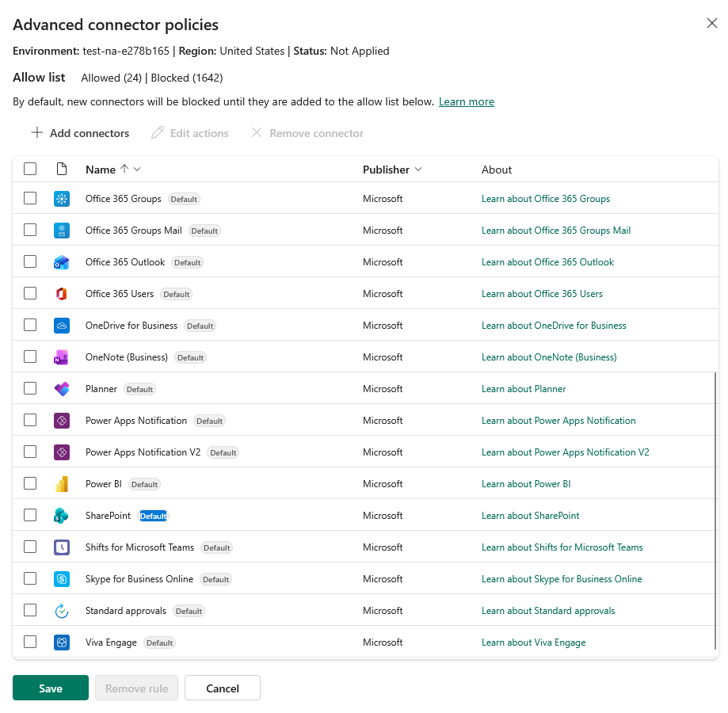Screen dimensions: 728x713
Task: Click Add connectors in the toolbar
Action: click(80, 133)
